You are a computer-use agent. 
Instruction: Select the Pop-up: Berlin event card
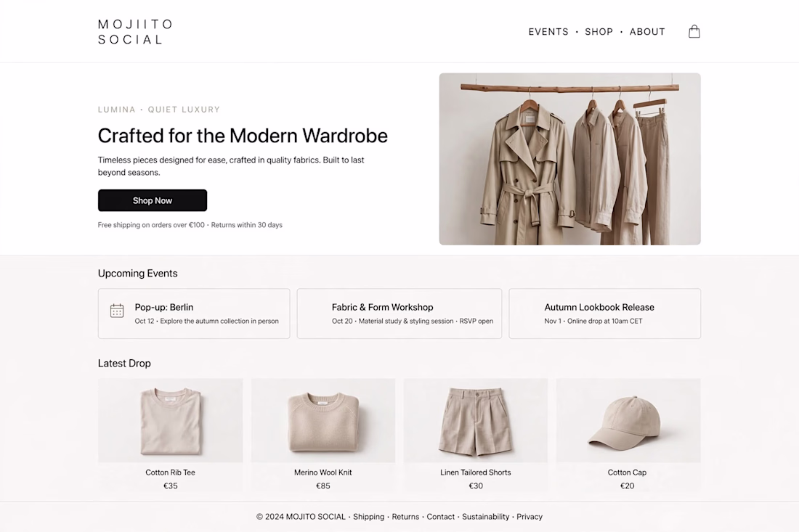(194, 314)
